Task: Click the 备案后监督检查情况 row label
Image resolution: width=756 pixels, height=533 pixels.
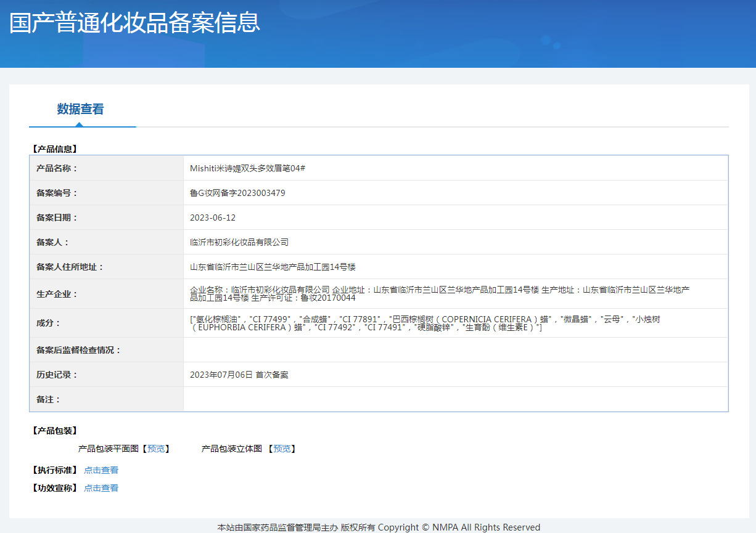Action: point(78,350)
